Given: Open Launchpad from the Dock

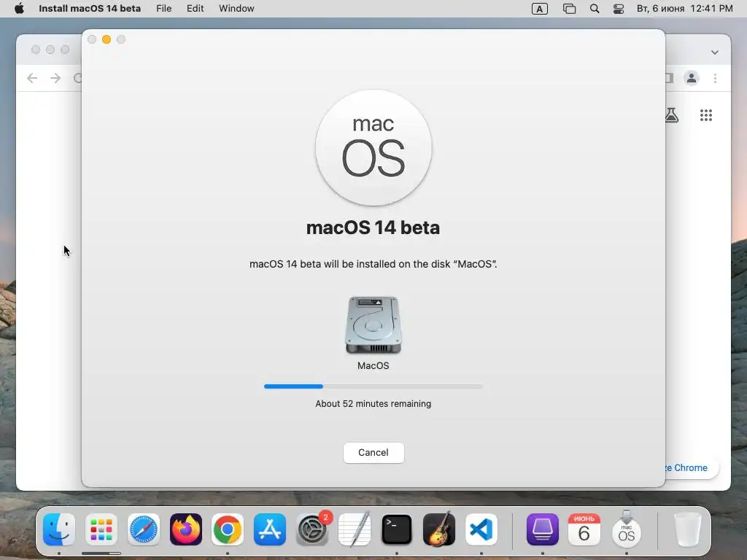Looking at the screenshot, I should pyautogui.click(x=101, y=529).
